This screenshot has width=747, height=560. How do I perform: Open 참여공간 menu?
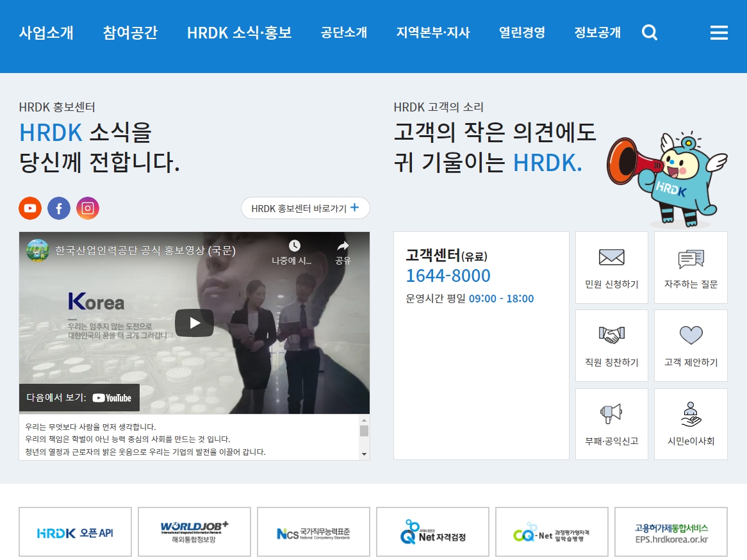tap(130, 33)
